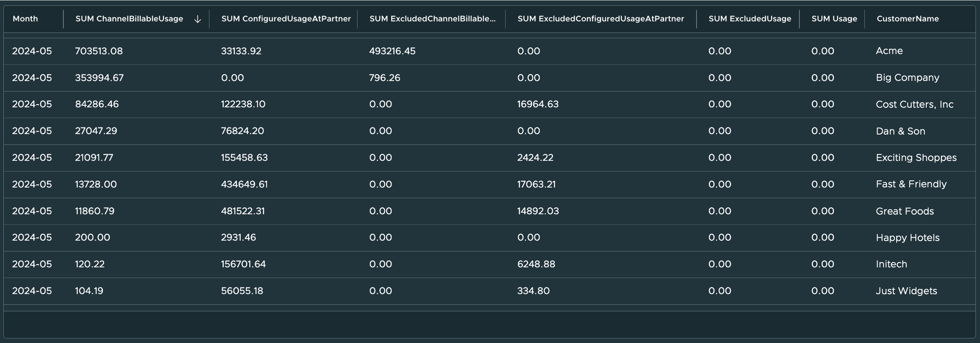Click SUM ExcludedUsage column header

click(x=750, y=19)
